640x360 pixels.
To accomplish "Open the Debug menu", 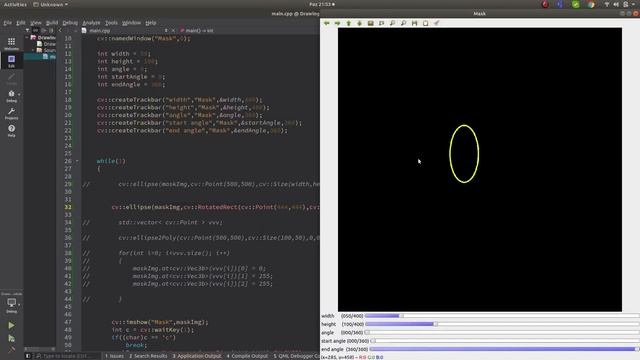I will tap(70, 23).
